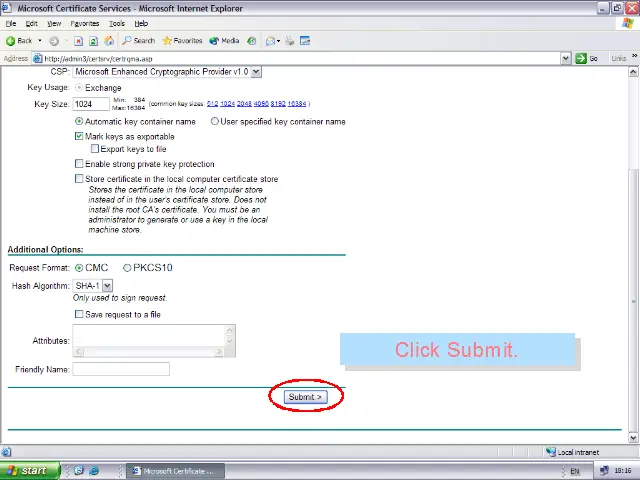Click the page icon in the address bar
This screenshot has width=640, height=480.
37,58
